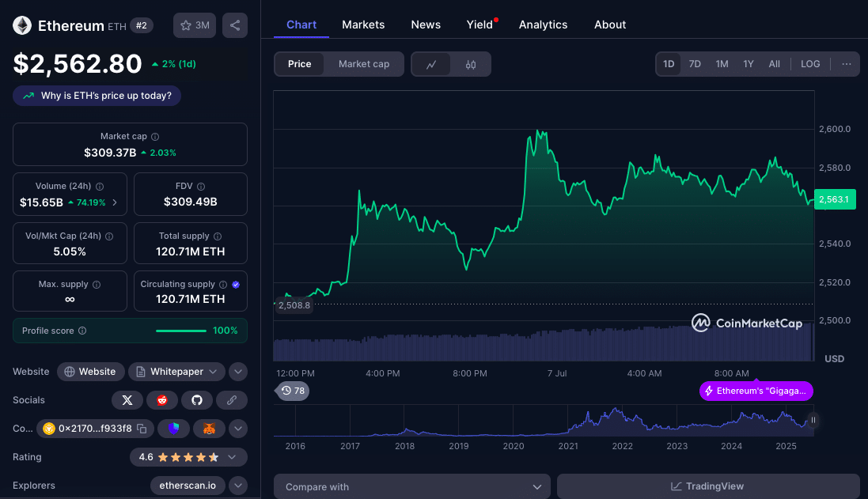The width and height of the screenshot is (868, 499).
Task: Open the News tab
Action: tap(426, 25)
